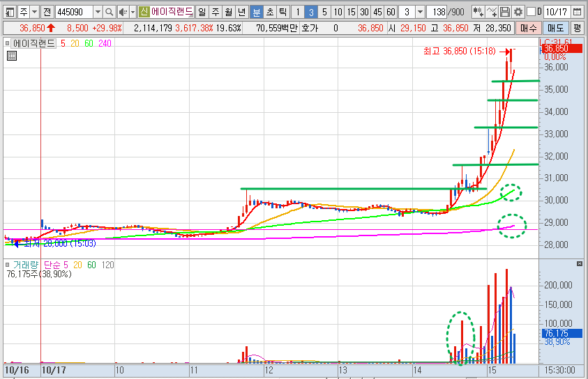Click the 매수 buy button
This screenshot has height=379, width=588.
pyautogui.click(x=529, y=28)
